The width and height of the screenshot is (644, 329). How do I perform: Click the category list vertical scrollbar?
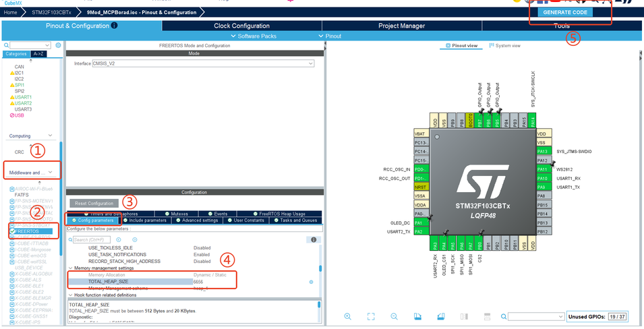coord(61,197)
